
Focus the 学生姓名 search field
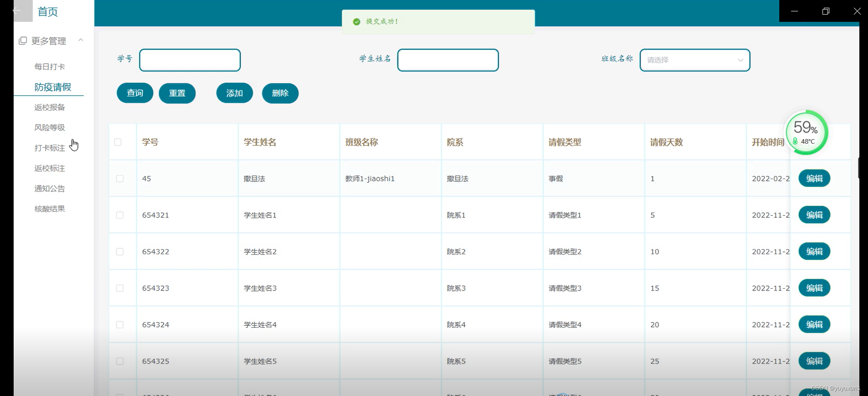[448, 60]
